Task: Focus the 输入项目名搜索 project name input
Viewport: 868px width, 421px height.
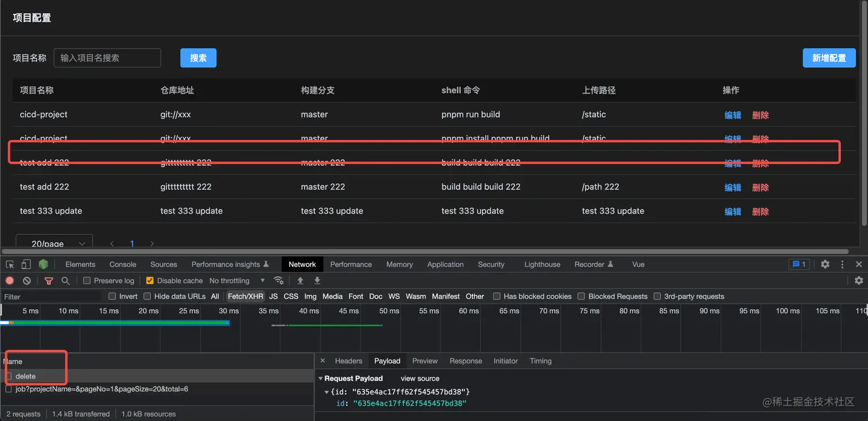Action: click(107, 58)
